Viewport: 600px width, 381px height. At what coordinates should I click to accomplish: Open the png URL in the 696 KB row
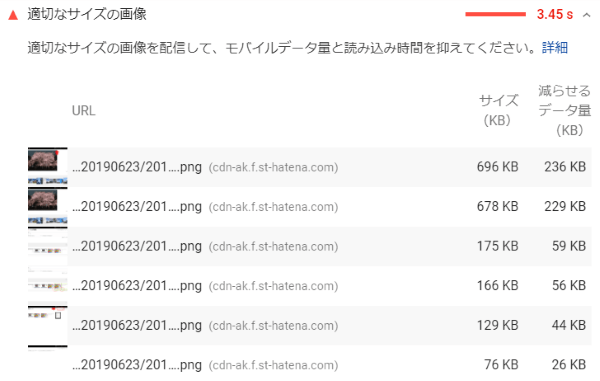pyautogui.click(x=137, y=167)
